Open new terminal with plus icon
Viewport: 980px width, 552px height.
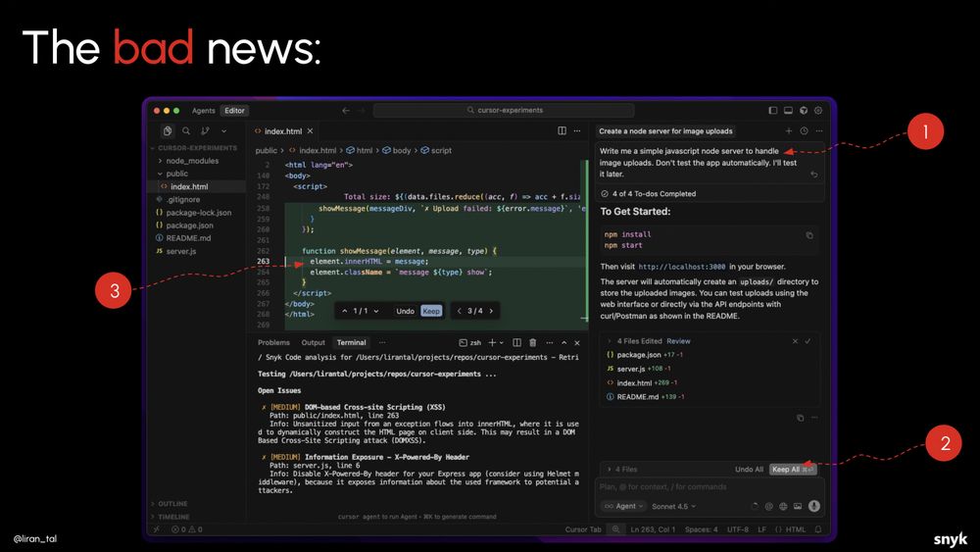click(x=493, y=342)
